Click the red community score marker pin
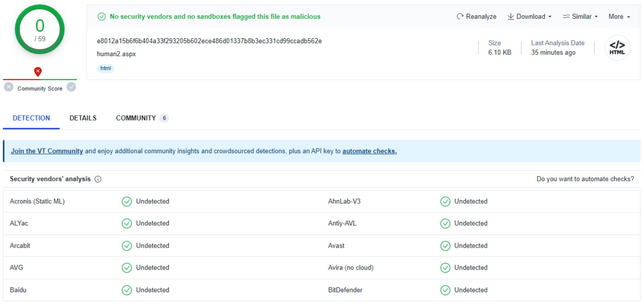This screenshot has width=644, height=304. 38,71
